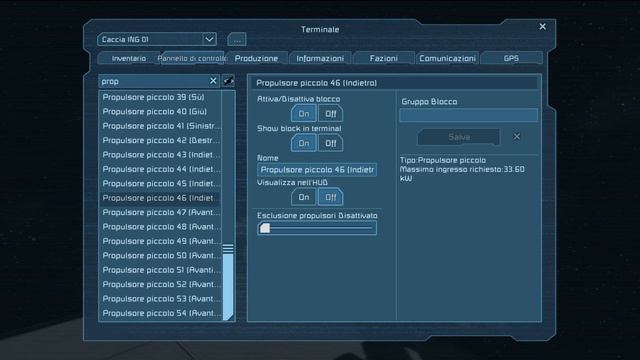Select Propulsore piccolo 51 in list
This screenshot has width=640, height=360.
pyautogui.click(x=160, y=270)
